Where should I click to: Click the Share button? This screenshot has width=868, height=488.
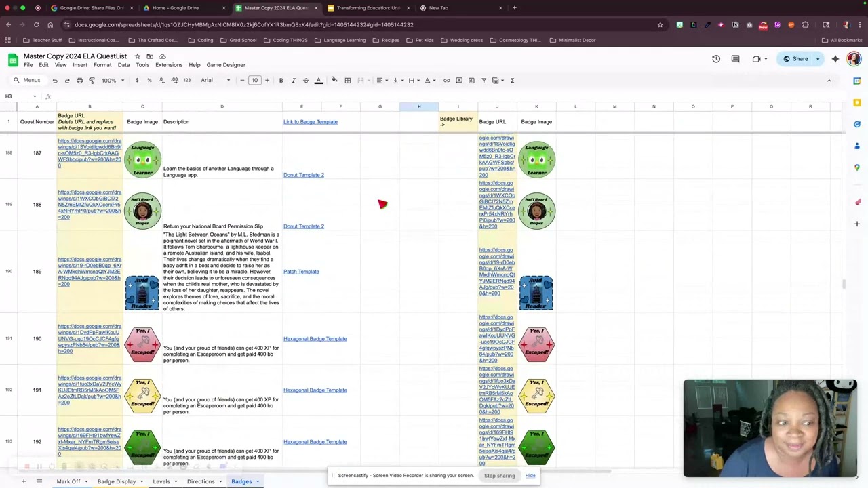click(795, 59)
